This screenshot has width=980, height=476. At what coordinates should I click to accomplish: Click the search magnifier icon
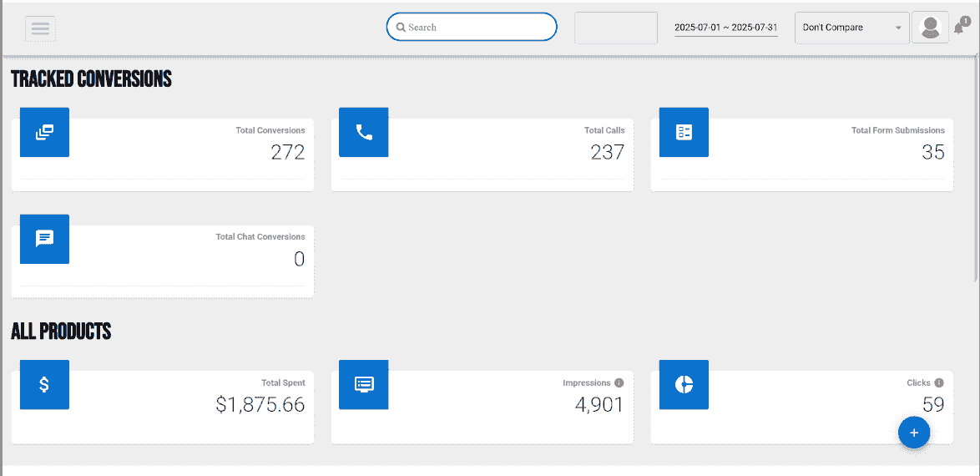[401, 28]
